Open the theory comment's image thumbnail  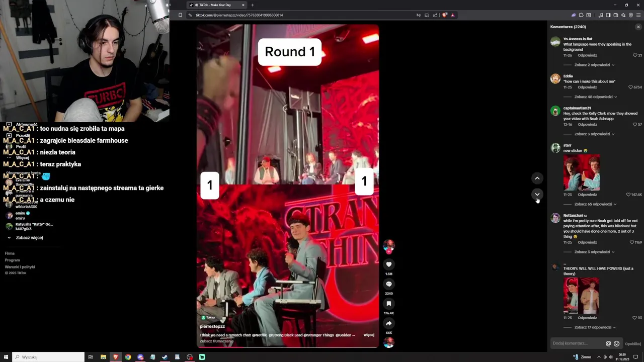coord(581,296)
